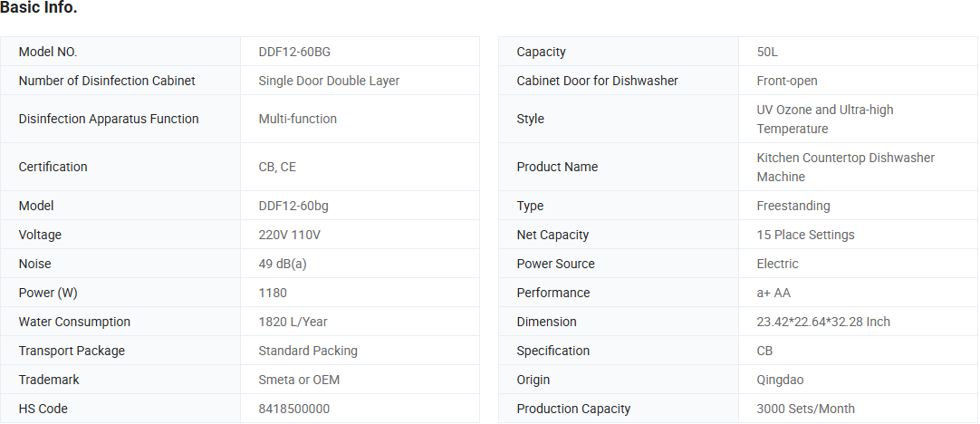
Task: Select the 'CB, CE' certification value
Action: (278, 167)
